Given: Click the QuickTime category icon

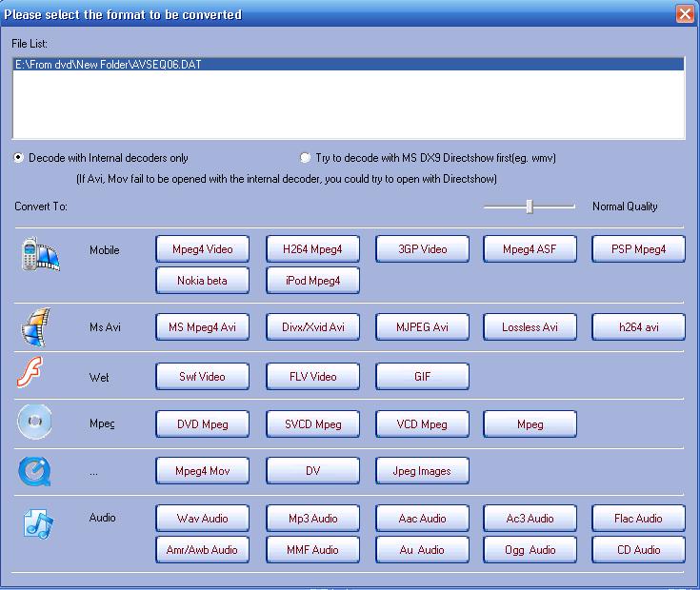Looking at the screenshot, I should click(x=34, y=471).
